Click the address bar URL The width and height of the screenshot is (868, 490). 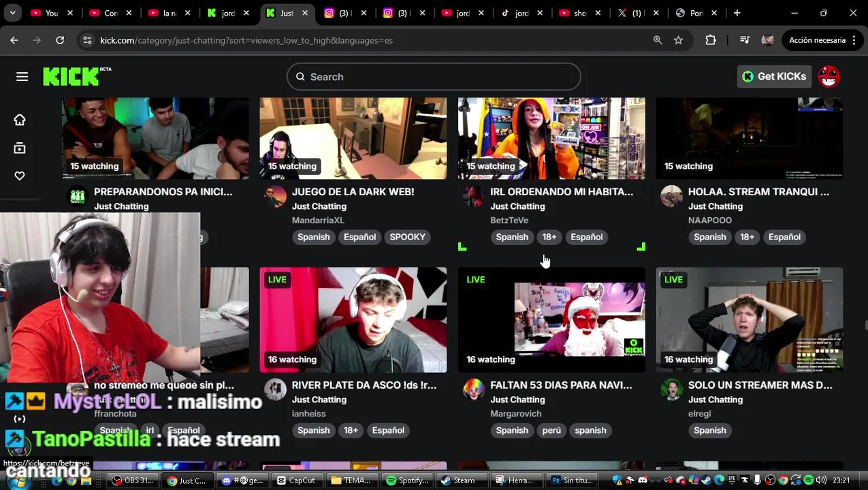coord(246,40)
